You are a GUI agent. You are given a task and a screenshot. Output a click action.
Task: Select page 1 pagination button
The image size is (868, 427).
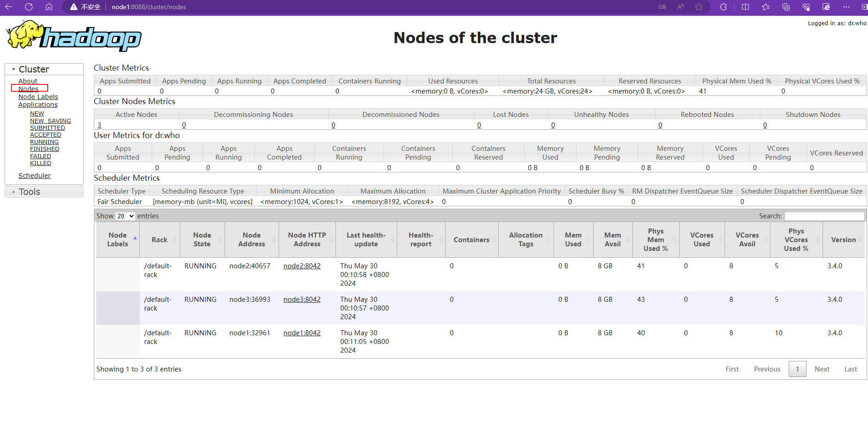[797, 369]
